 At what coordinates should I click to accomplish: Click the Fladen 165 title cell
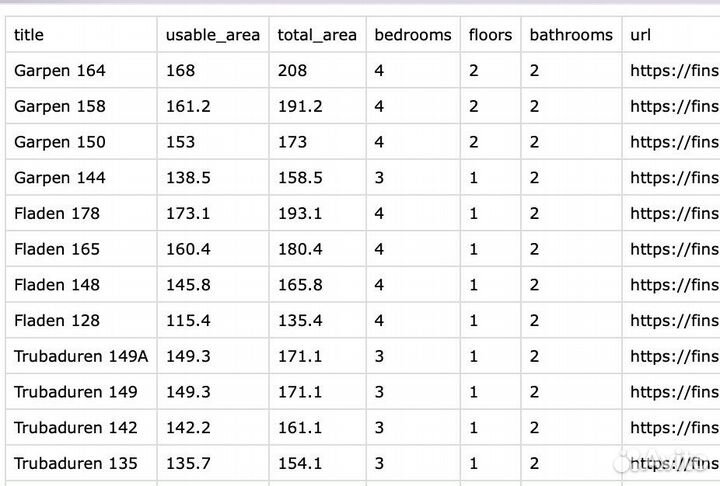tap(57, 249)
